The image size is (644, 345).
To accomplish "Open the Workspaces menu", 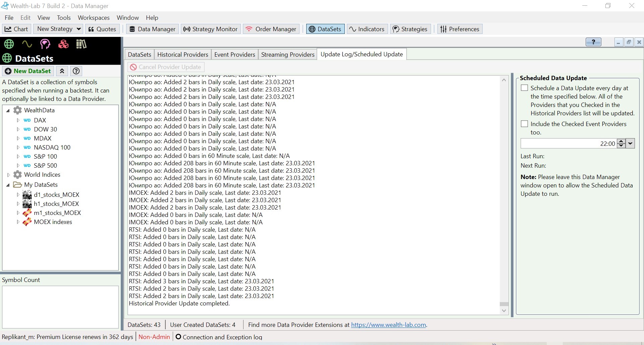I will pyautogui.click(x=94, y=18).
